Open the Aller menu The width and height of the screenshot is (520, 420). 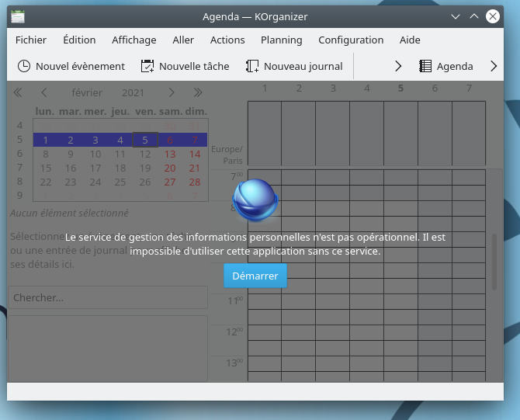[x=183, y=40]
